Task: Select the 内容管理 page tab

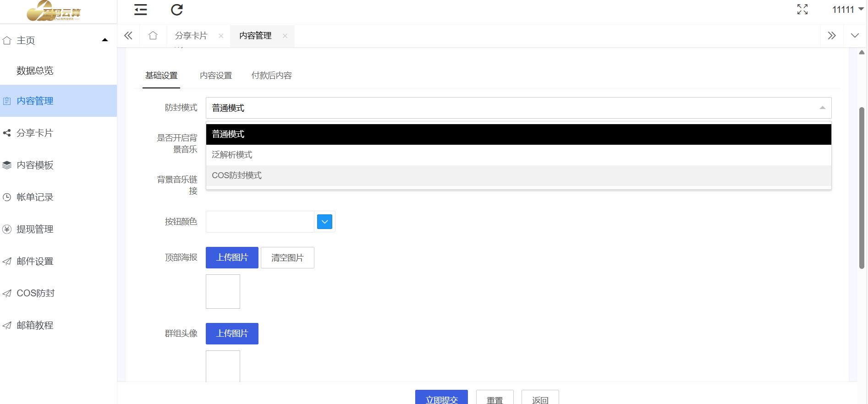Action: coord(255,36)
